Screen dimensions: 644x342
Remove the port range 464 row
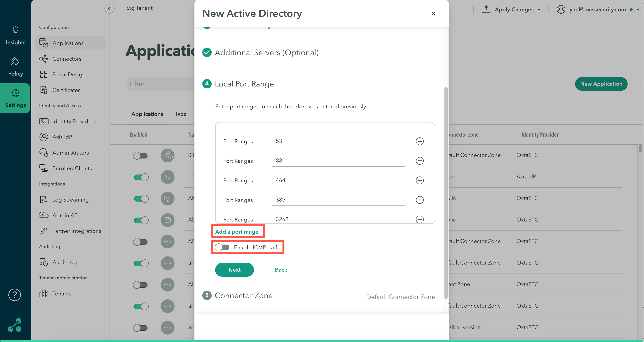419,180
